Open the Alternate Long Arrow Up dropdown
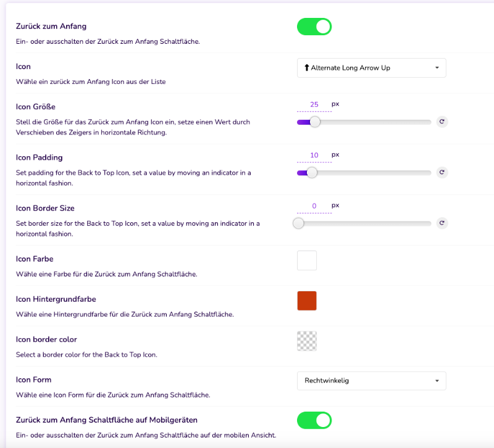 click(x=372, y=68)
